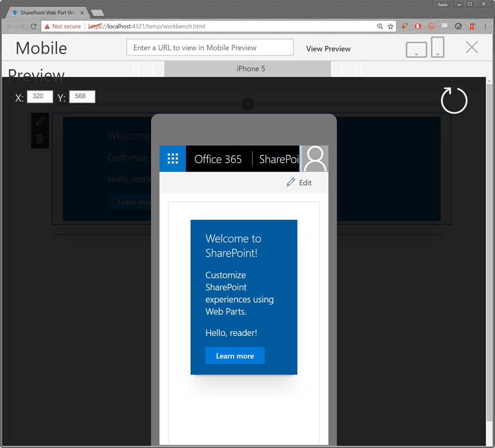Click the Jussi profile button in title bar
495x448 pixels.
pyautogui.click(x=443, y=4)
